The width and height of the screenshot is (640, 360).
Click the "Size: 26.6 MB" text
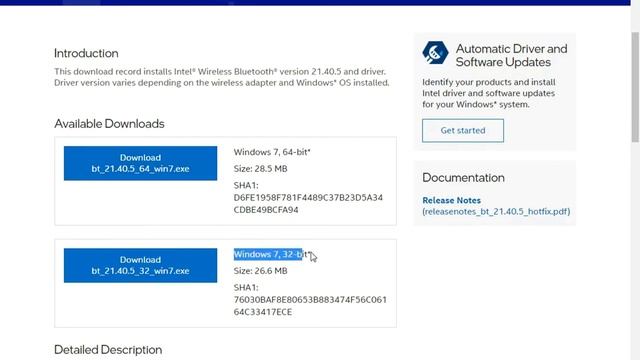tap(260, 271)
